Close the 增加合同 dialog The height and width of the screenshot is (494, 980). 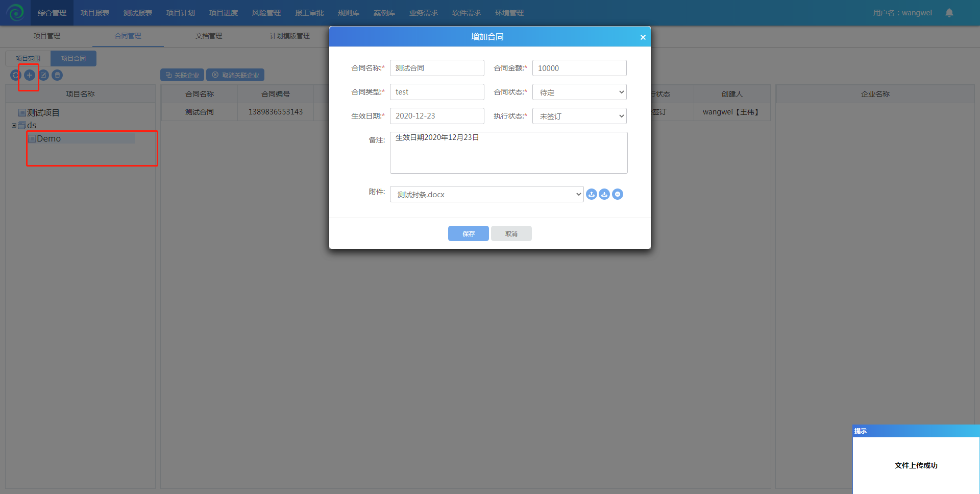click(x=643, y=37)
